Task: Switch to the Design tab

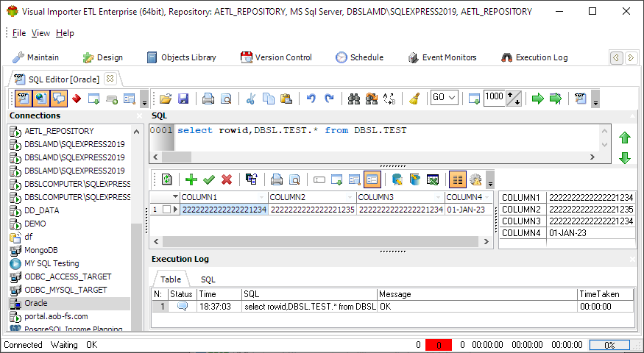Action: coord(103,57)
